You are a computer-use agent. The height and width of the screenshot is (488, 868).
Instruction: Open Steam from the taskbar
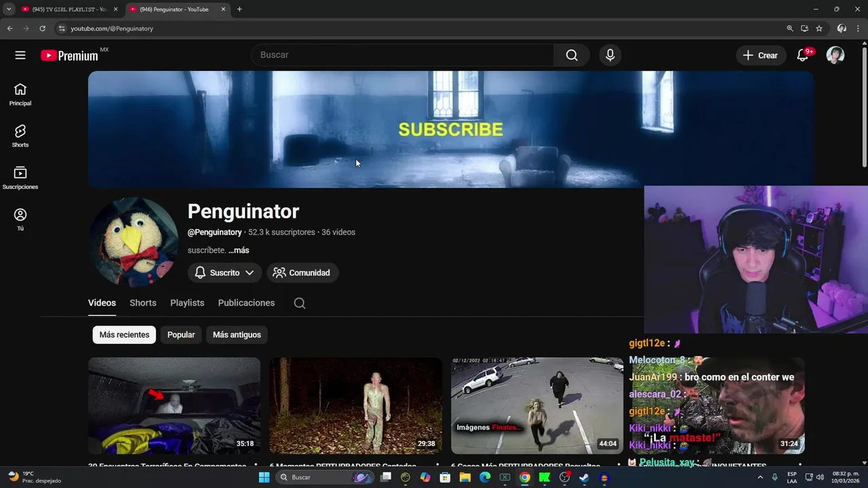click(x=585, y=477)
